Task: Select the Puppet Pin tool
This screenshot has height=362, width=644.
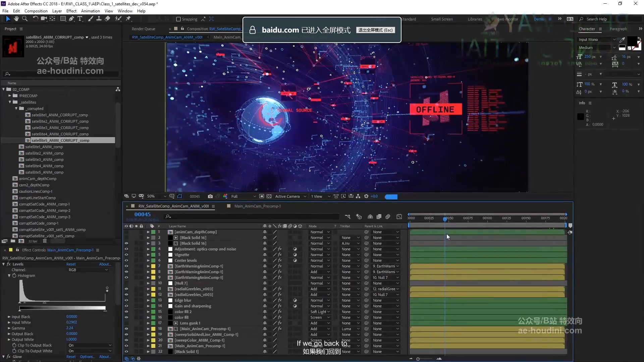Action: click(x=128, y=19)
